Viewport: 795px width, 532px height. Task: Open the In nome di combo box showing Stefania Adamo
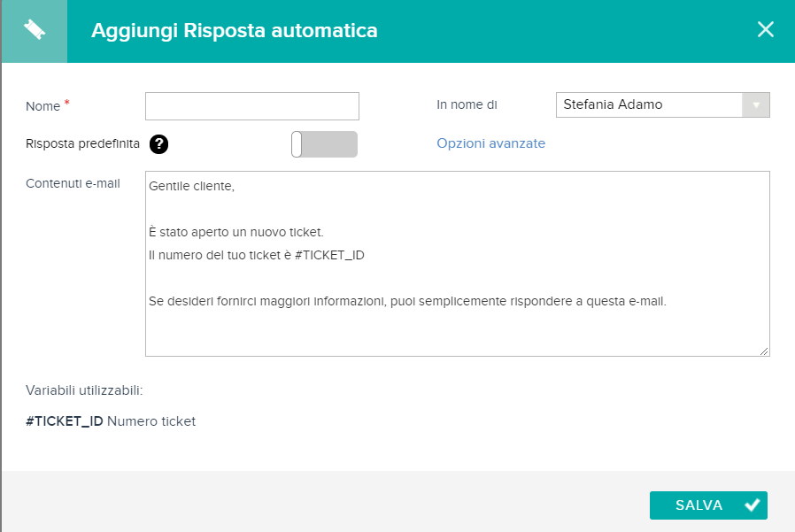[x=663, y=104]
